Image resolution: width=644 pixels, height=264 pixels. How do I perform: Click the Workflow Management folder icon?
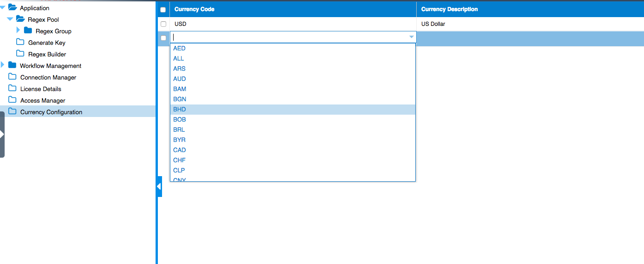pyautogui.click(x=13, y=65)
